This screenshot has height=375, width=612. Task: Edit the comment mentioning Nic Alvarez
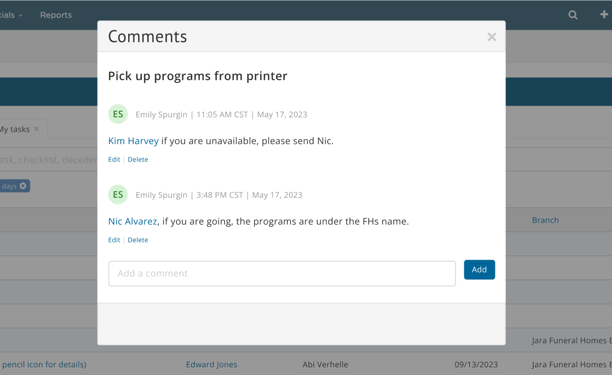click(114, 240)
